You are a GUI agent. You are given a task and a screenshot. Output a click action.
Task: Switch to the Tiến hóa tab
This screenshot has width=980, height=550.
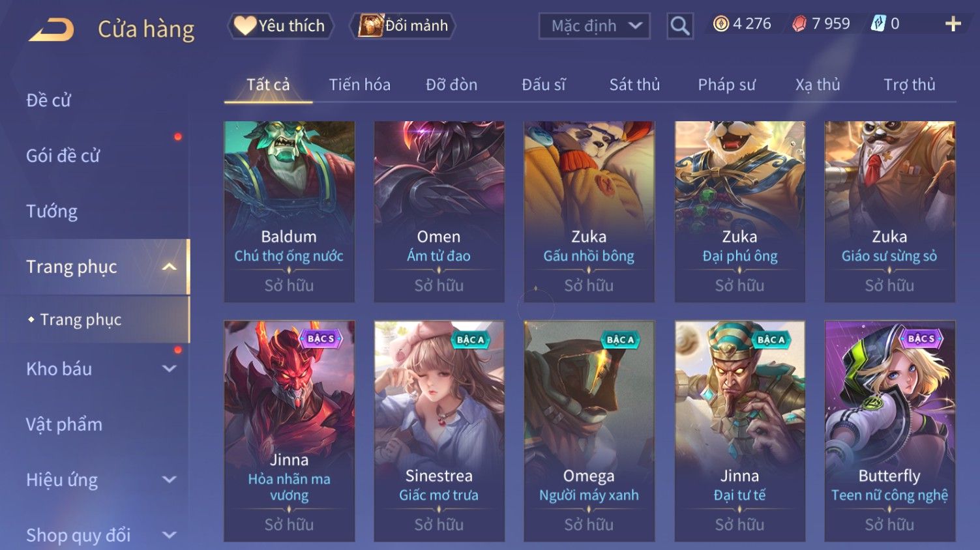tap(359, 85)
